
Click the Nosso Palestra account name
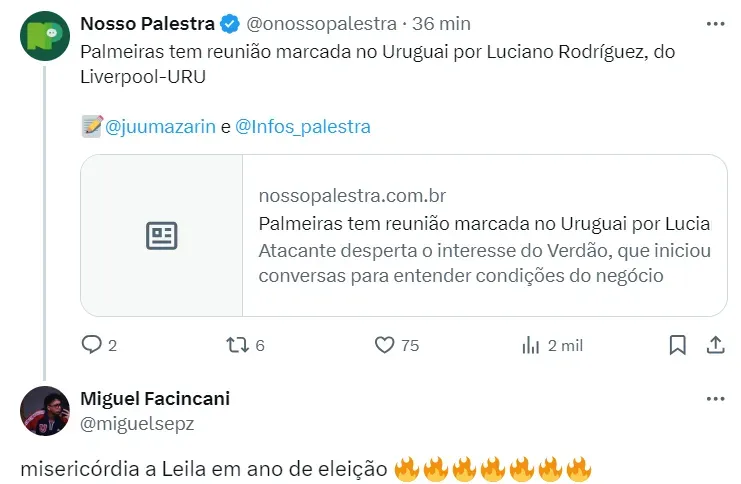146,23
